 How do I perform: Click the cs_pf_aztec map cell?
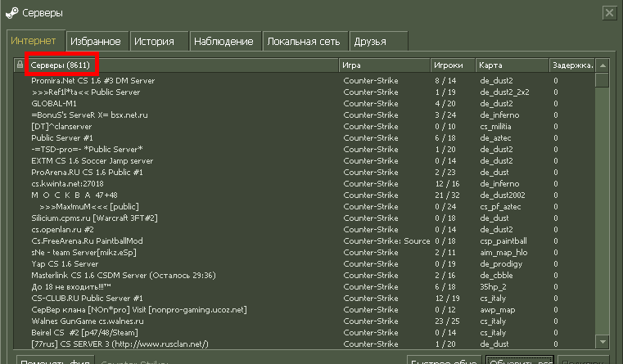pos(500,207)
